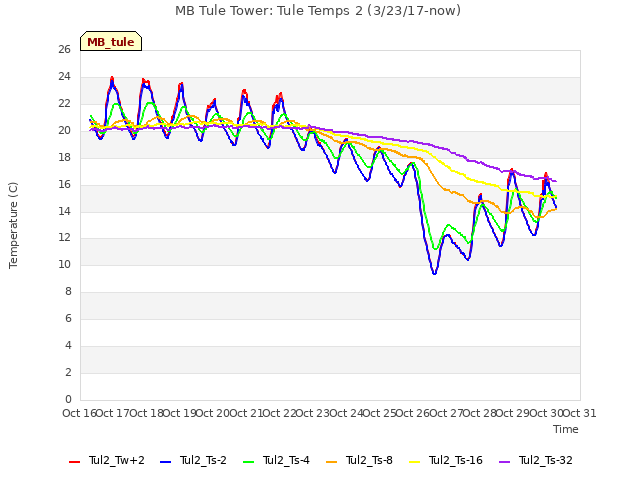Screen dimensions: 640x480
Task: Click the 0 y-axis tick label
Action: [68, 399]
